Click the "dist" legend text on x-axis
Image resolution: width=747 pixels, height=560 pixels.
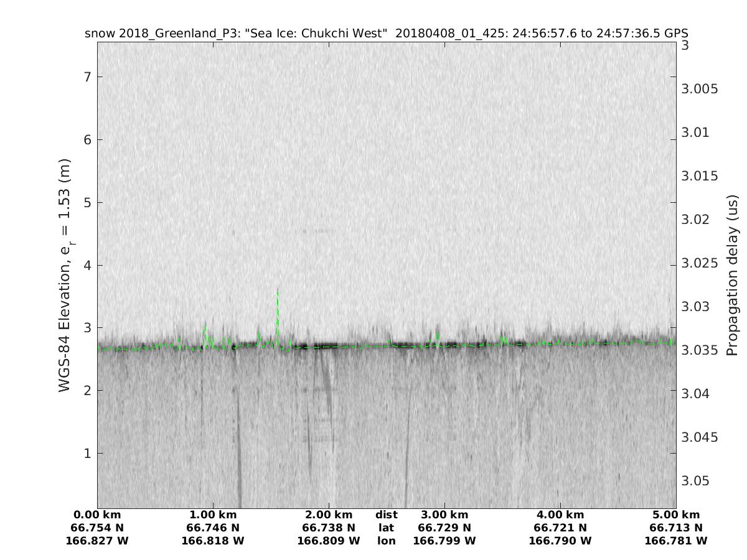(x=386, y=515)
